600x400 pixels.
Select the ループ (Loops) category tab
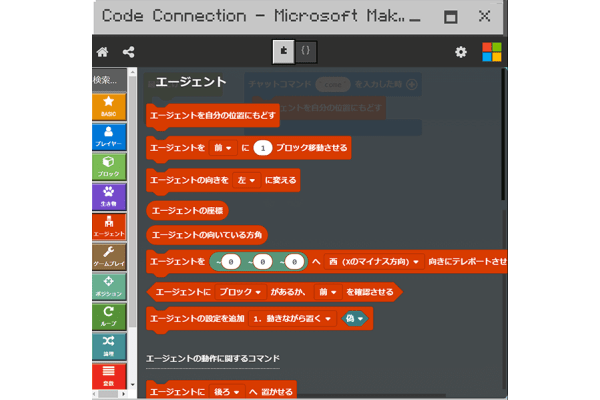pos(108,316)
